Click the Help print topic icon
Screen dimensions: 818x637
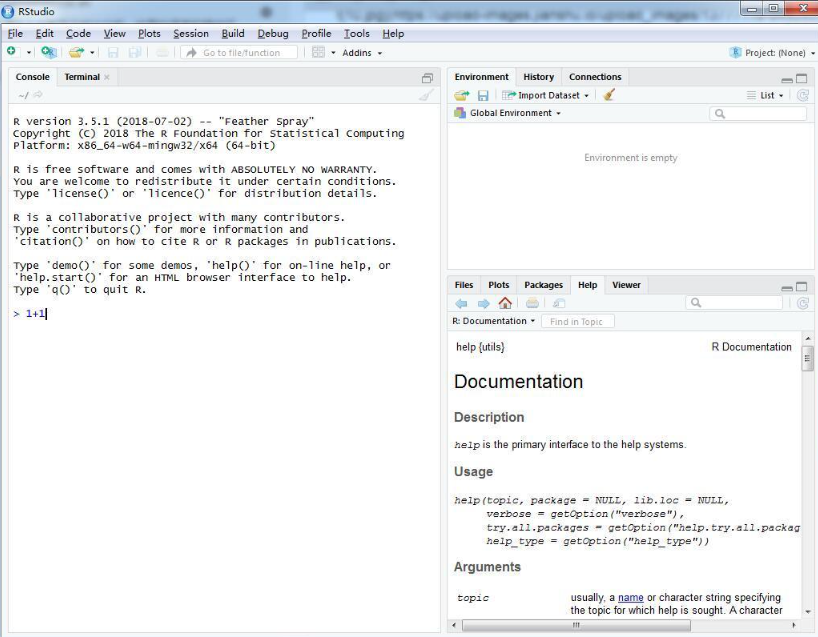[x=532, y=303]
